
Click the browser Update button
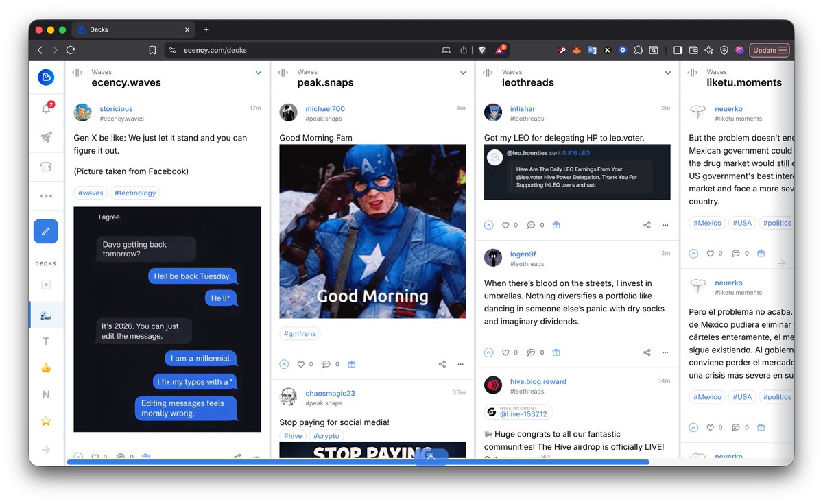[770, 50]
